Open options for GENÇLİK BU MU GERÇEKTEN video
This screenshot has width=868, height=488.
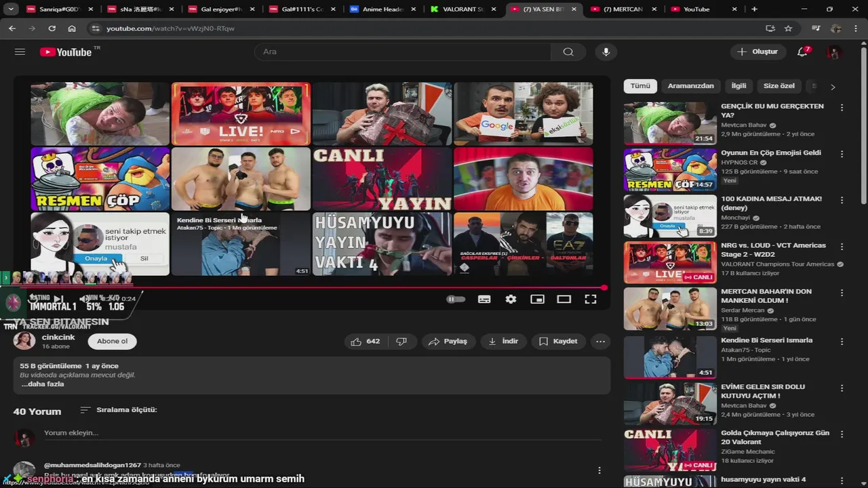point(842,108)
